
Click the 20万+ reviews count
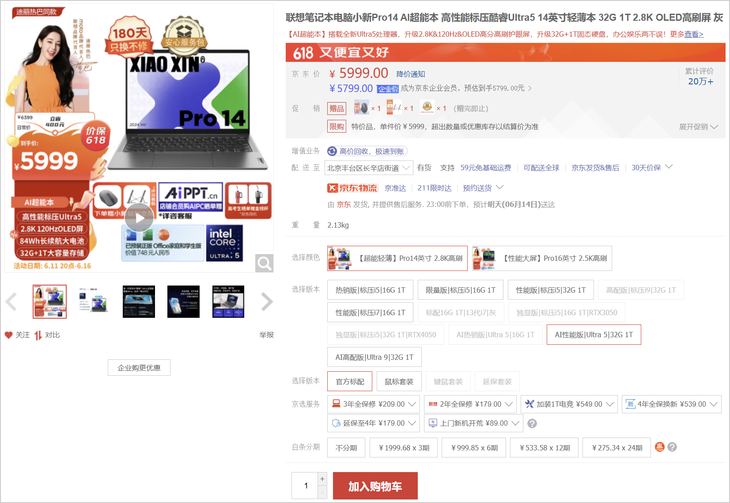700,82
